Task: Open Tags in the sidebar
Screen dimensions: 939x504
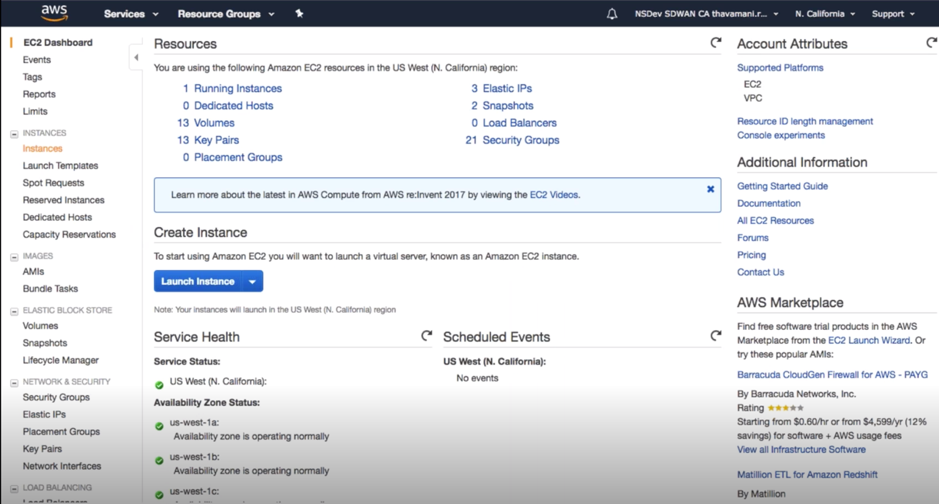Action: click(x=32, y=77)
